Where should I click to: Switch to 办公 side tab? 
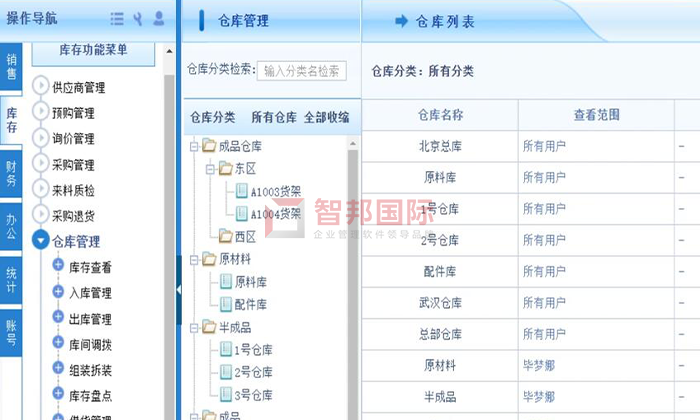click(x=11, y=227)
